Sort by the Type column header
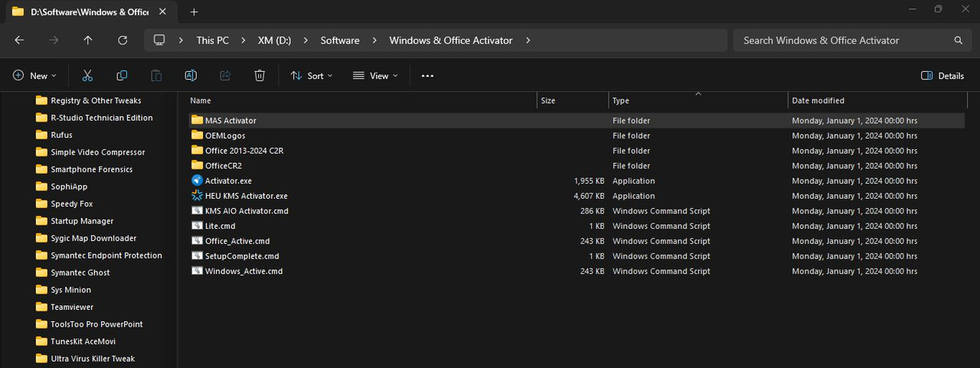Screen dimensions: 980x368 tap(698, 100)
